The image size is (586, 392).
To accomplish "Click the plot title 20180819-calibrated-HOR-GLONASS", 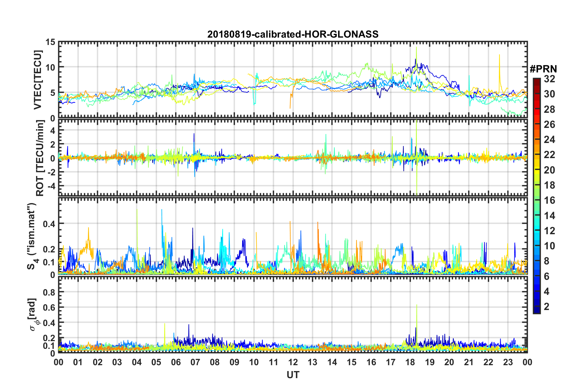I will pos(293,34).
